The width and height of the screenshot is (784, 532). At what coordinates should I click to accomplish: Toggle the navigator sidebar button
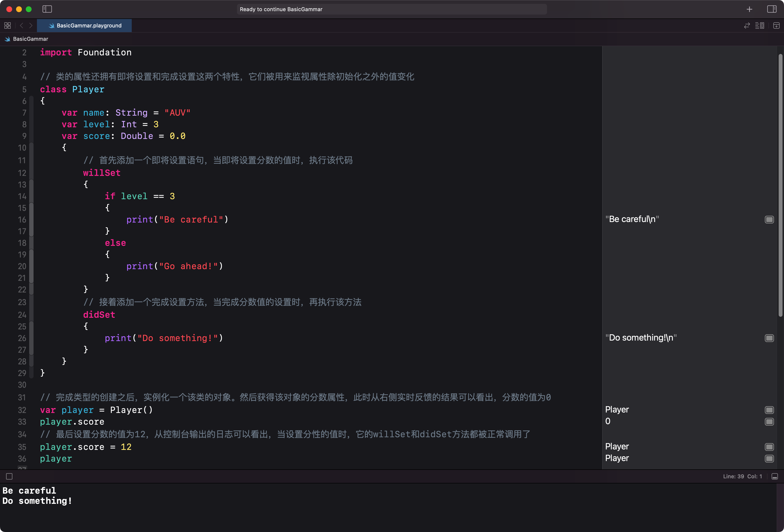click(47, 9)
